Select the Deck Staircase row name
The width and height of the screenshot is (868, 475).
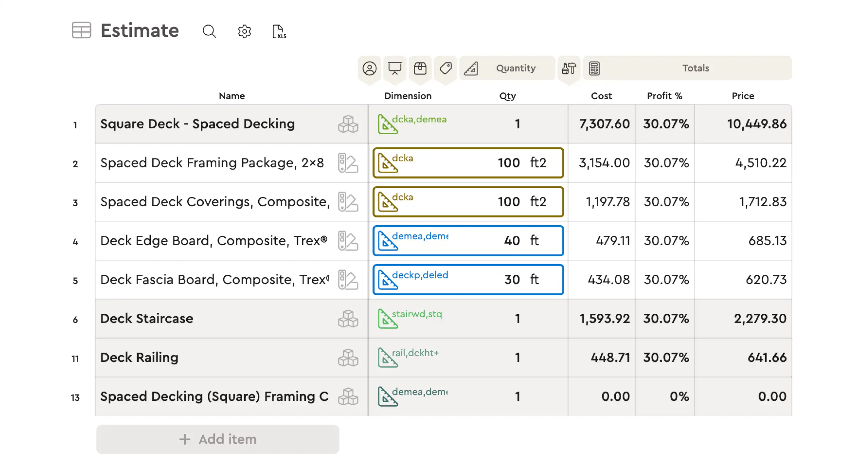pyautogui.click(x=146, y=318)
